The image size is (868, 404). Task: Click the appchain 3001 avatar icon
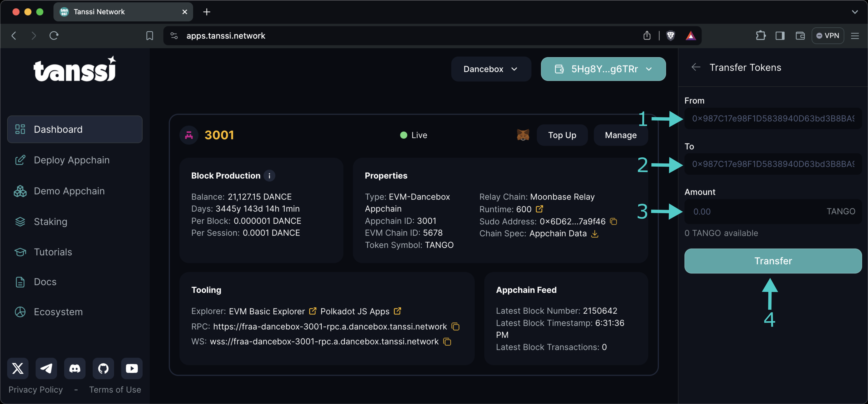pos(189,135)
